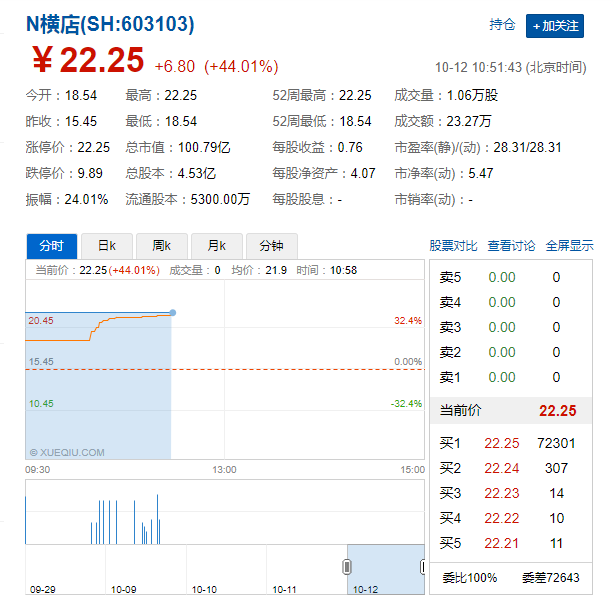Grab the left range slider handle
Image resolution: width=613 pixels, height=598 pixels.
tap(347, 567)
